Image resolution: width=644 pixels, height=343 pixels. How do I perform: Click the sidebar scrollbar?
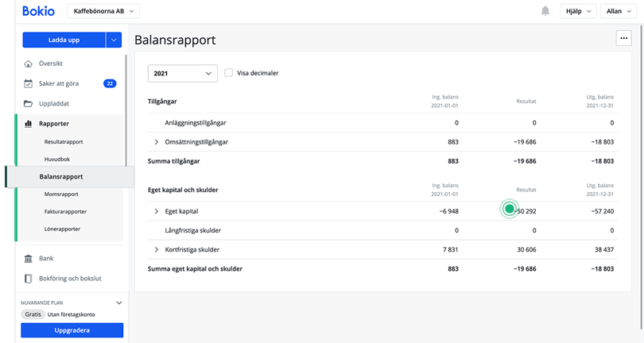pos(126,111)
